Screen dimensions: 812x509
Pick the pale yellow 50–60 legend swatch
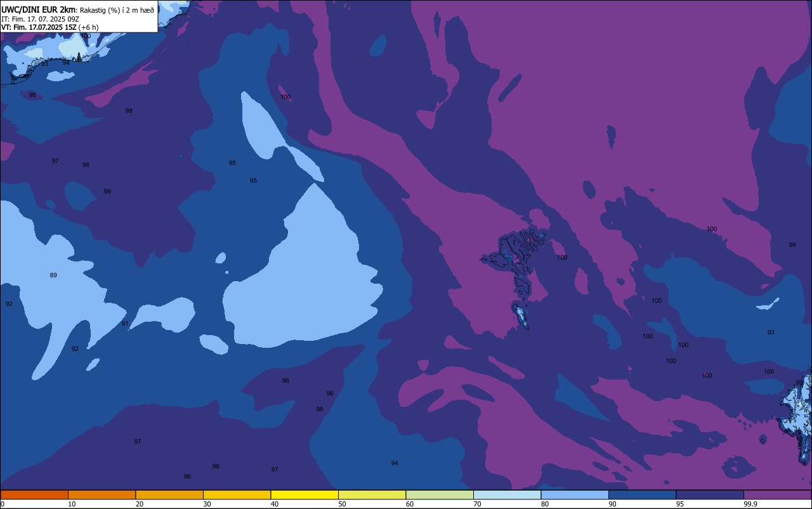pos(372,494)
